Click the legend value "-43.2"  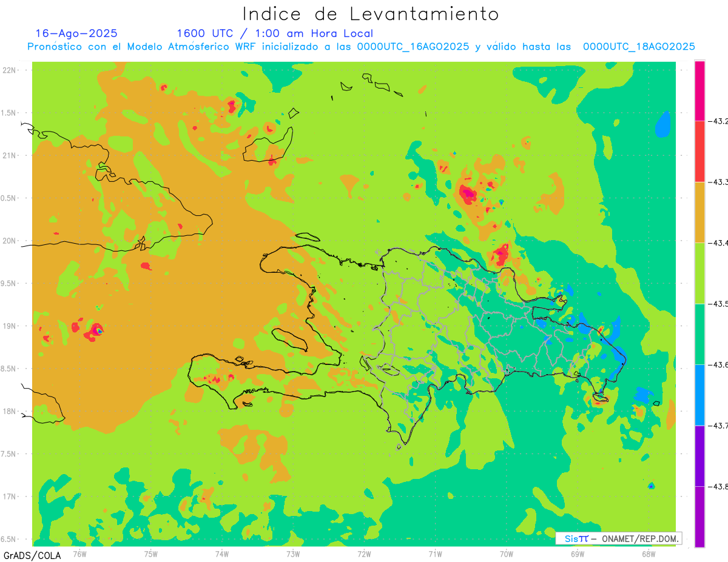717,121
